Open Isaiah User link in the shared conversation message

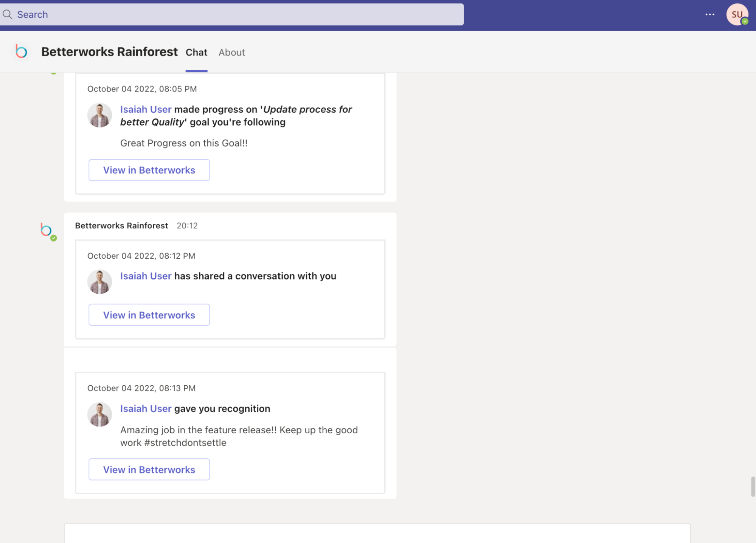tap(146, 276)
